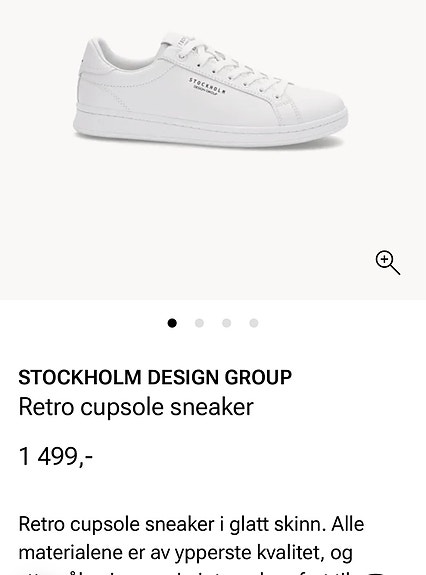Click the Stockholm logo printed on the shoe
Image resolution: width=426 pixels, height=575 pixels.
tap(207, 86)
